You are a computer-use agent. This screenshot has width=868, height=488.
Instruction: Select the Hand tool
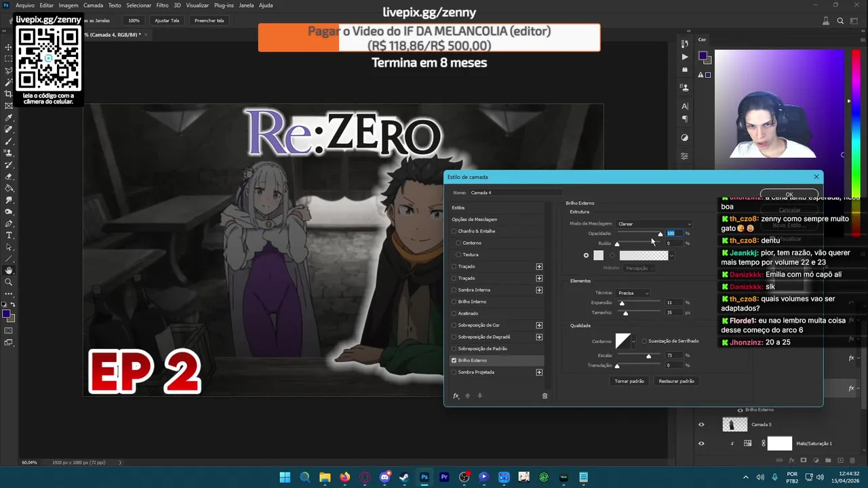pos(9,270)
